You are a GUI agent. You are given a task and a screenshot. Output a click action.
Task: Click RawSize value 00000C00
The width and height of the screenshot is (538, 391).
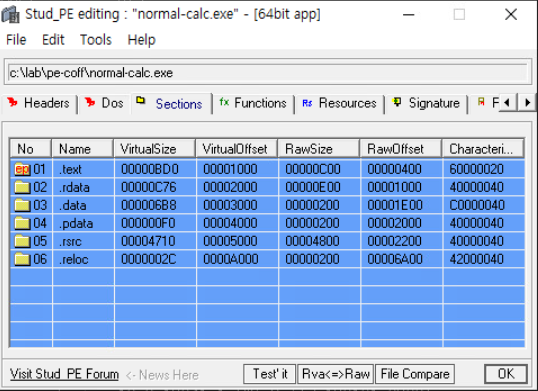pyautogui.click(x=313, y=169)
